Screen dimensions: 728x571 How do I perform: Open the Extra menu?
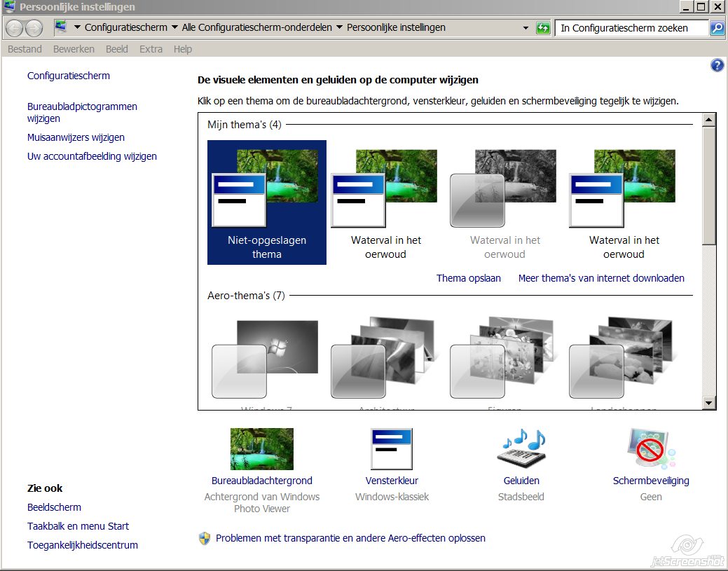click(151, 49)
